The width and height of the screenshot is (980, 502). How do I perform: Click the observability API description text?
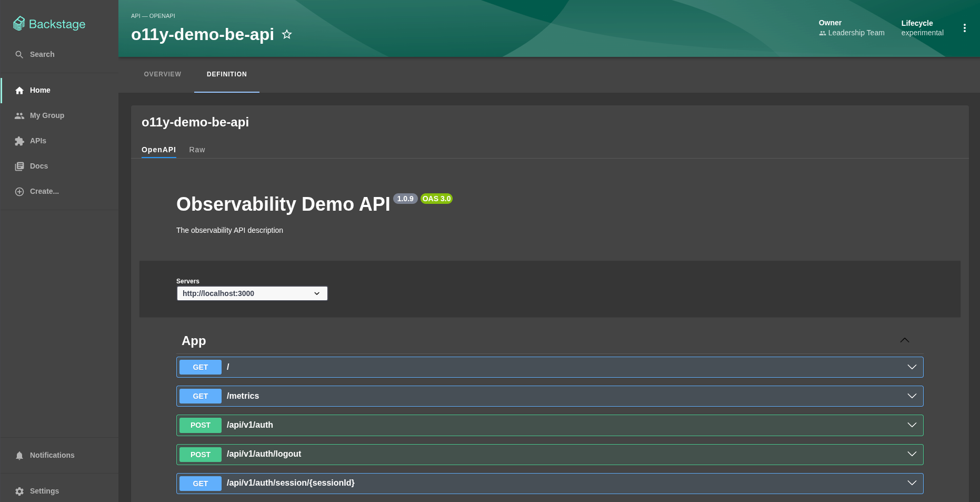(229, 230)
